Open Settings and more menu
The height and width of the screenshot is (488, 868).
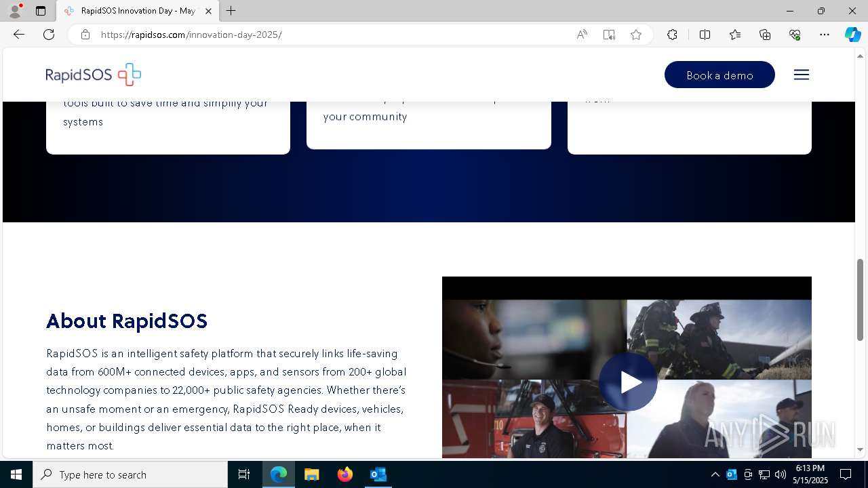[825, 35]
